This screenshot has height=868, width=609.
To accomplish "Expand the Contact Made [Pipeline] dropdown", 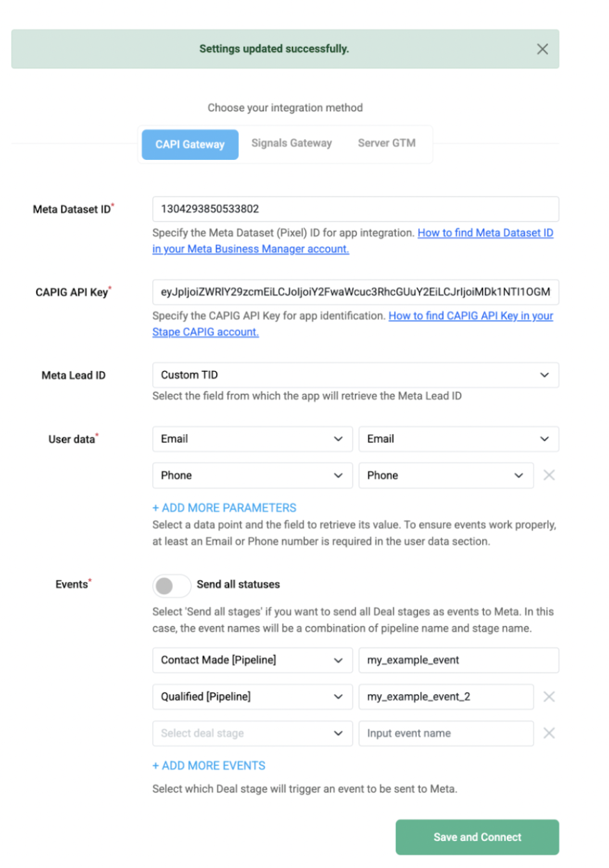I will click(252, 660).
